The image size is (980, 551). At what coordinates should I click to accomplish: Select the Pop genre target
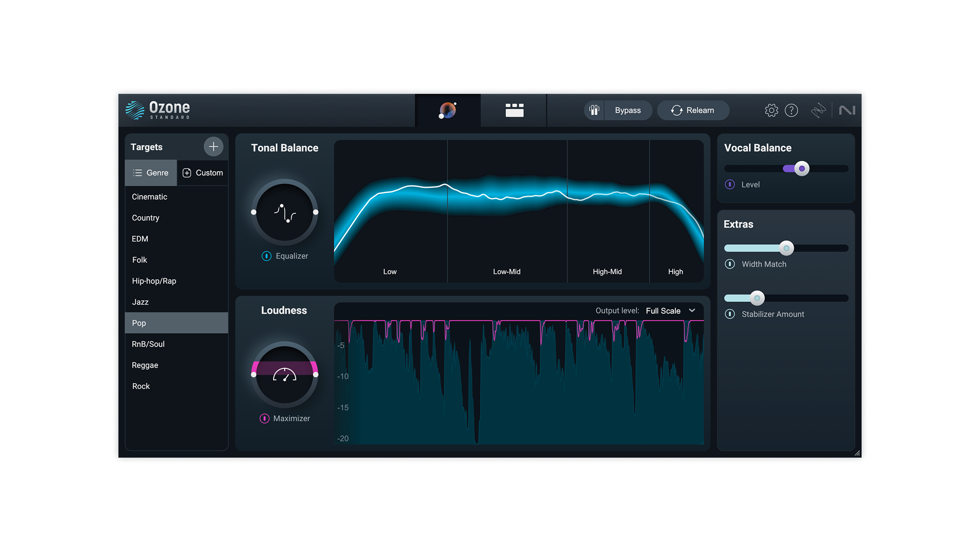tap(176, 323)
